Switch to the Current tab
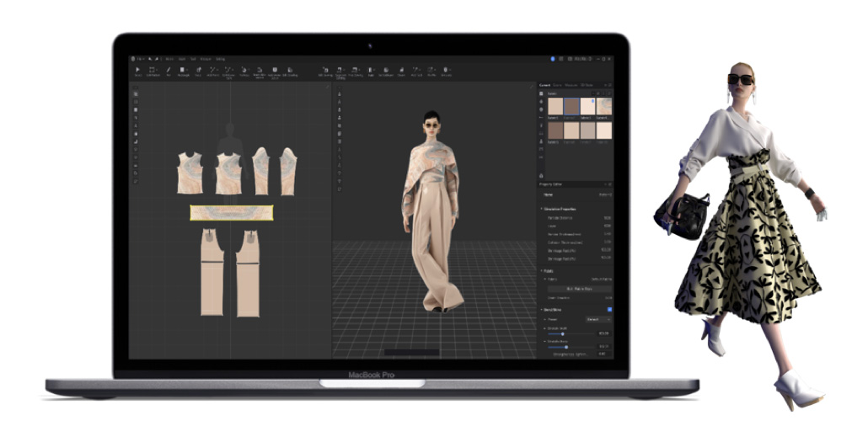The height and width of the screenshot is (426, 868). [544, 85]
